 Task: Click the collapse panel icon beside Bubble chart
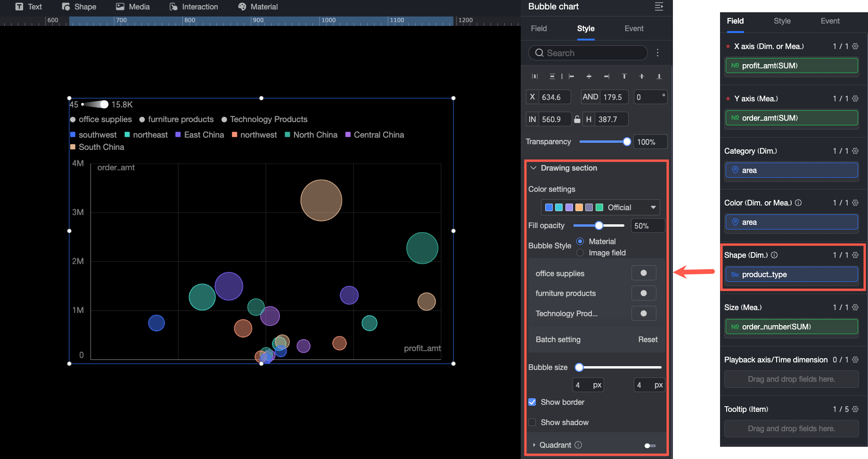pyautogui.click(x=659, y=7)
